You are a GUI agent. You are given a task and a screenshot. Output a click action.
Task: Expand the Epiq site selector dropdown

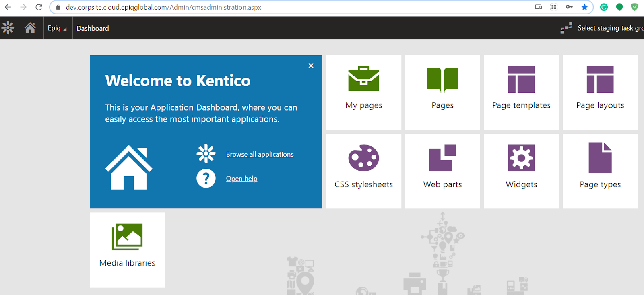(x=57, y=28)
